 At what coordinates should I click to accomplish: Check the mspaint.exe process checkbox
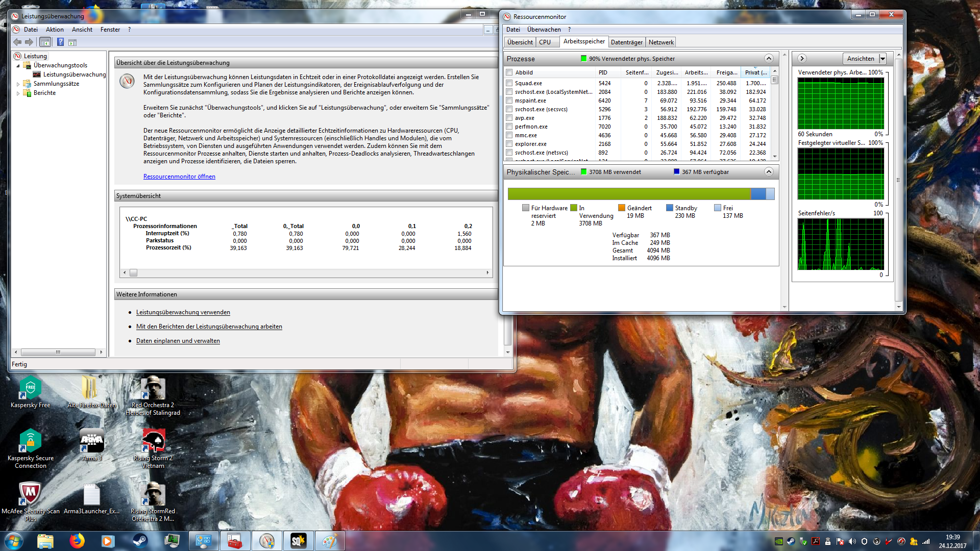click(x=509, y=101)
